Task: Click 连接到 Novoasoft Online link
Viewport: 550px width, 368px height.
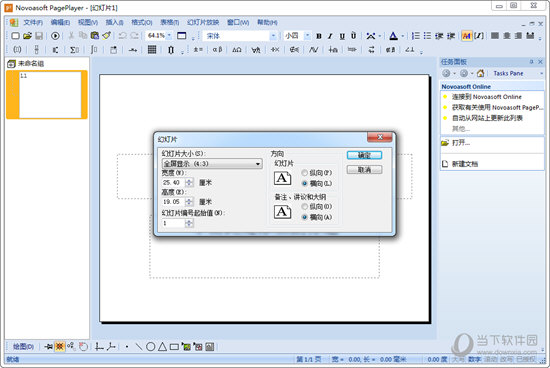Action: (x=487, y=97)
